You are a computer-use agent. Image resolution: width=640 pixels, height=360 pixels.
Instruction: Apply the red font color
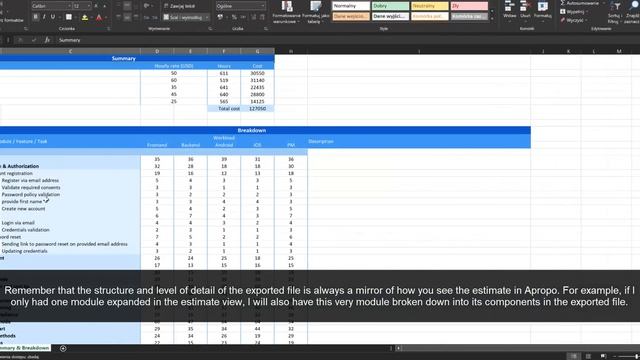point(99,17)
